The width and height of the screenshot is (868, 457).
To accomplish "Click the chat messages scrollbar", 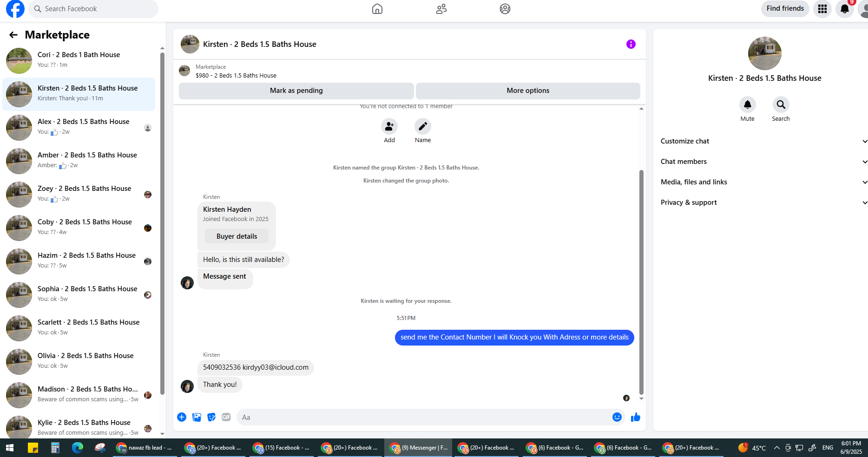I will (x=641, y=282).
